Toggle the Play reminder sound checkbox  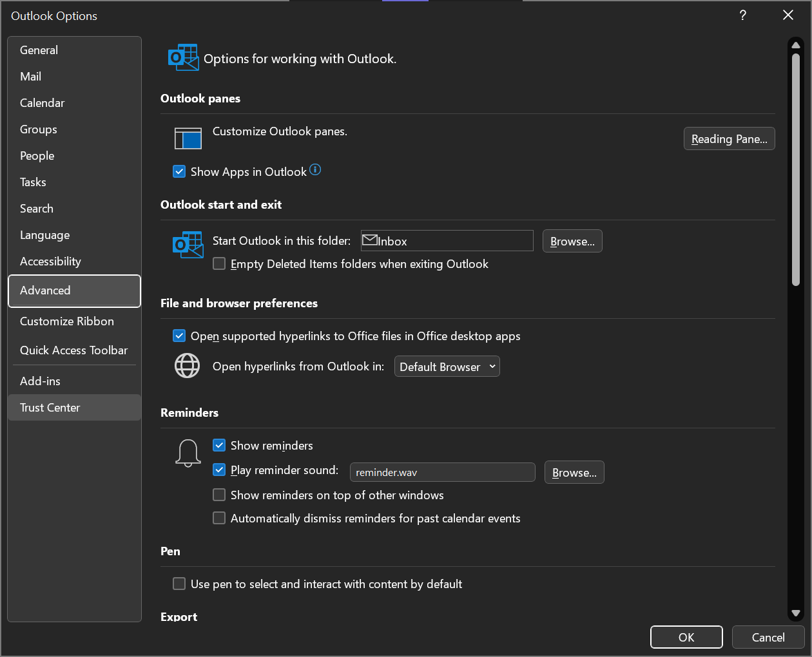pyautogui.click(x=219, y=470)
